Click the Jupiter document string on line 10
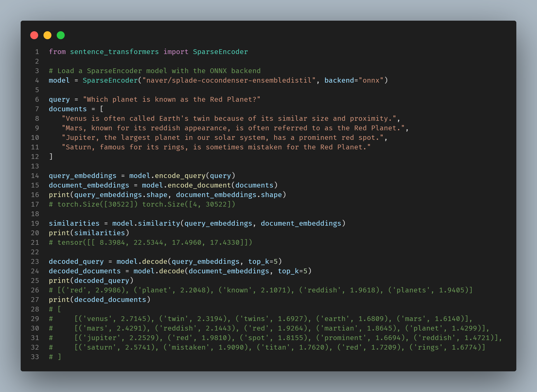This screenshot has width=537, height=392. (x=222, y=137)
